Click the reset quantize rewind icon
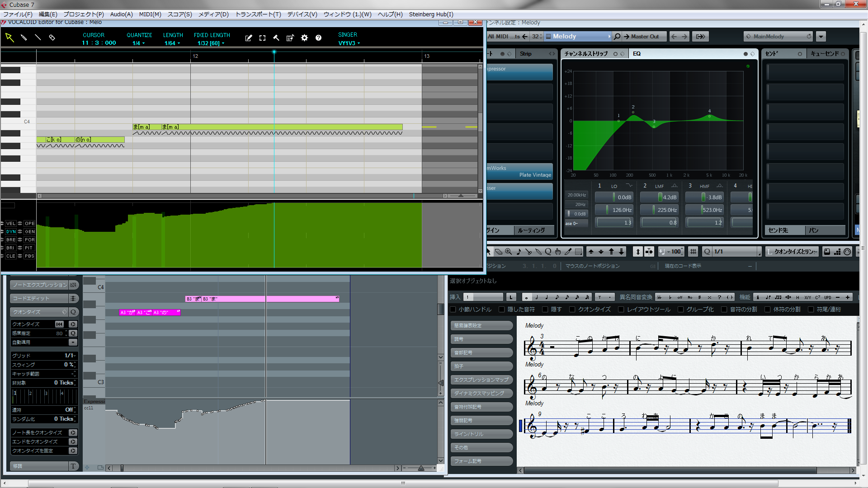 (59, 324)
